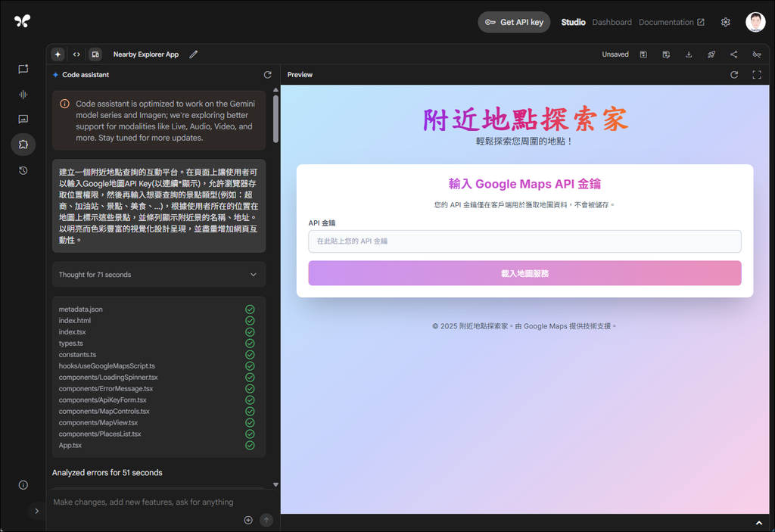The height and width of the screenshot is (532, 775).
Task: Click the types.ts file entry
Action: pos(70,344)
